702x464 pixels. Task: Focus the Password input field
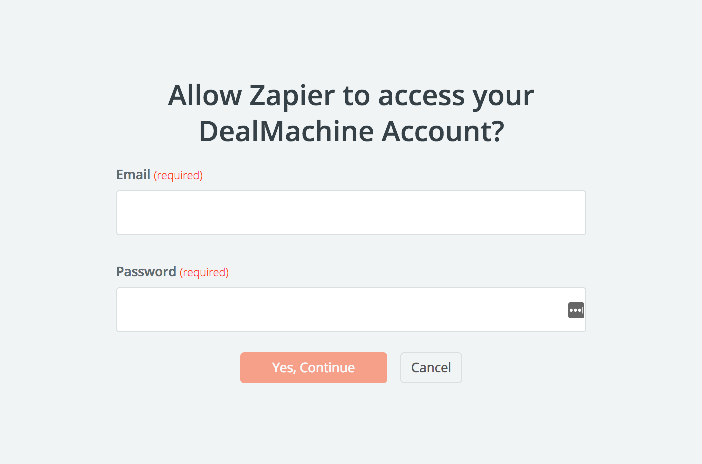pyautogui.click(x=351, y=309)
